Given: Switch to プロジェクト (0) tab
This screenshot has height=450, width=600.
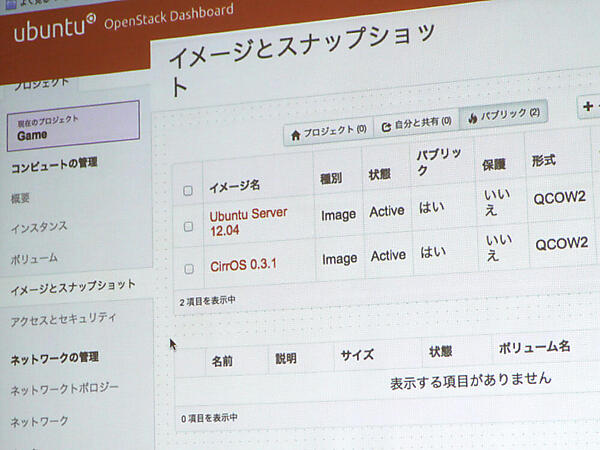Looking at the screenshot, I should point(329,132).
